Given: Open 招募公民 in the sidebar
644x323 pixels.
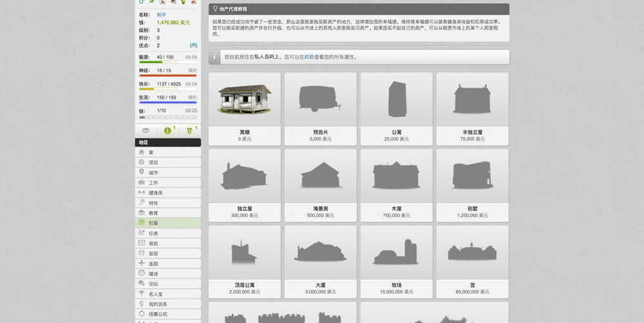Looking at the screenshot, I should 168,314.
